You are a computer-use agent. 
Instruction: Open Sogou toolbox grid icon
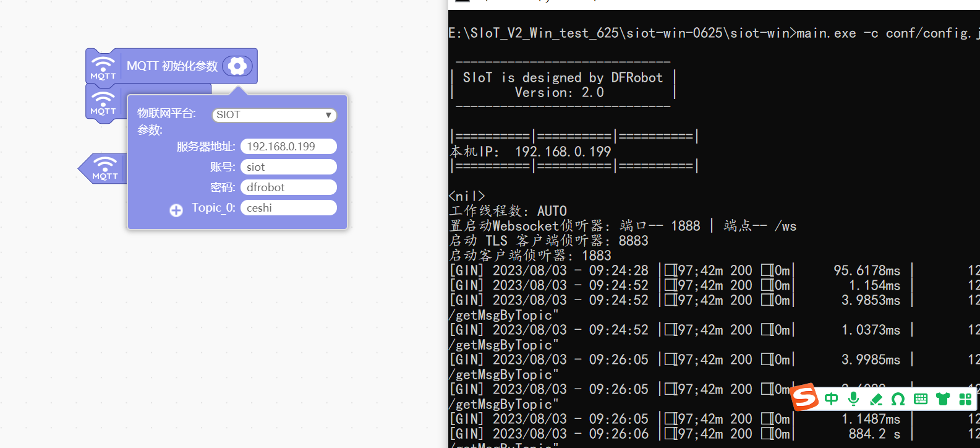965,399
